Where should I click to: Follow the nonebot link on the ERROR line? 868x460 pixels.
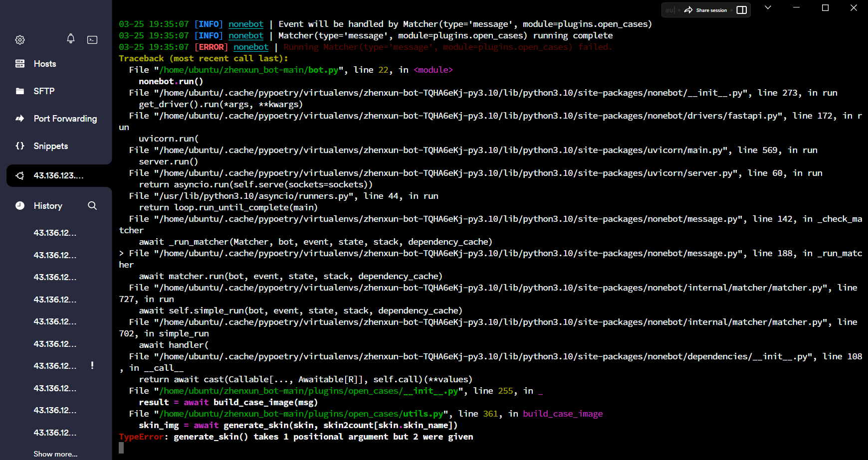[251, 47]
